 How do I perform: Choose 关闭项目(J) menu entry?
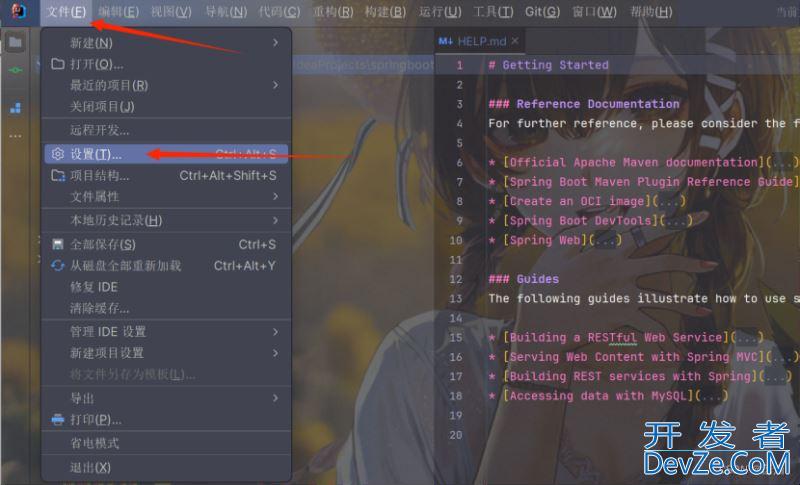click(x=166, y=106)
